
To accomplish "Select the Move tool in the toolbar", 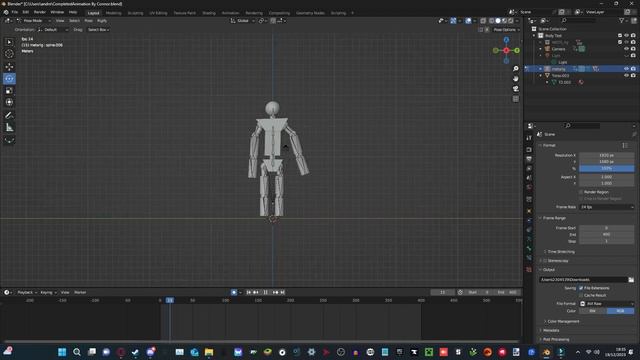I will tap(9, 67).
